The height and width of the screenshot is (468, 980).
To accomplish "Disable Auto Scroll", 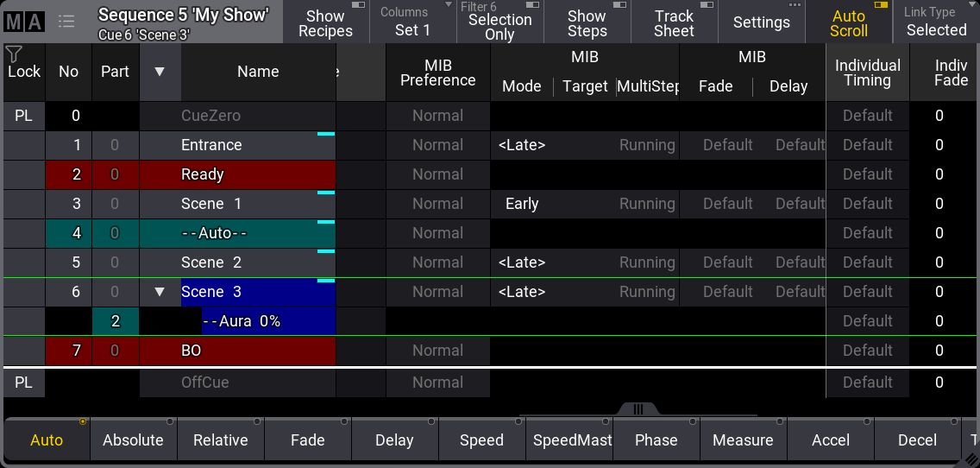I will tap(848, 22).
